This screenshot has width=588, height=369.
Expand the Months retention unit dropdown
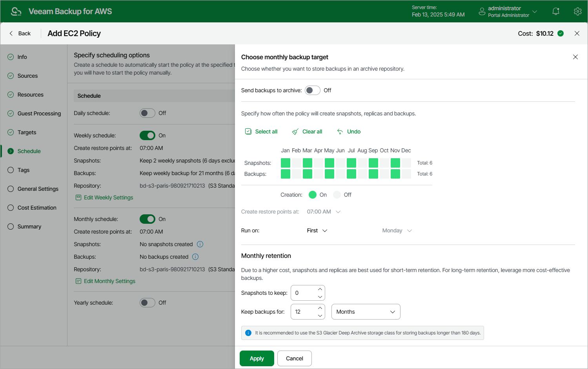[x=366, y=312]
